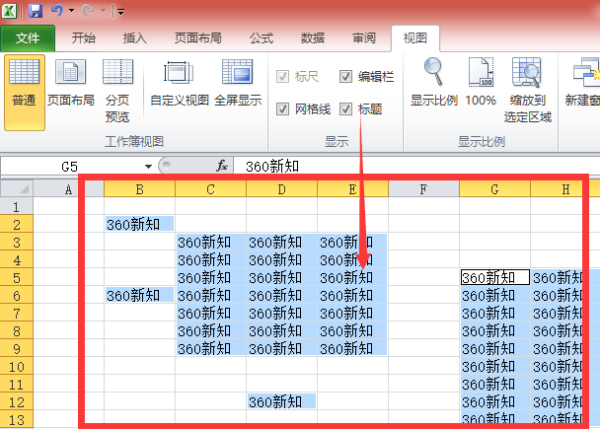Enable 全屏显示 full screen mode

[x=238, y=83]
